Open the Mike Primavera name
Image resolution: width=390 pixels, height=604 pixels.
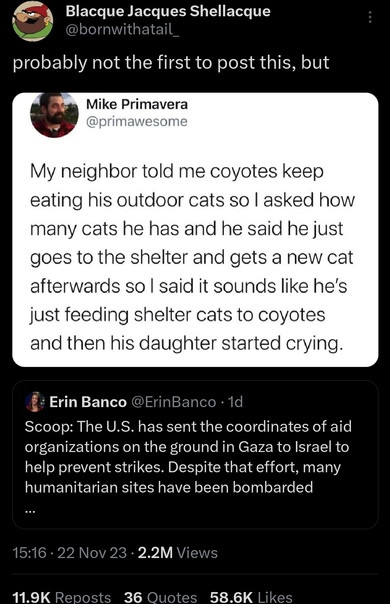[x=137, y=104]
